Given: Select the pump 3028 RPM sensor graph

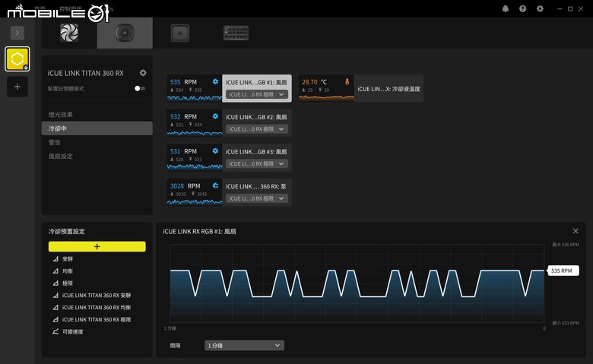Looking at the screenshot, I should 195,192.
